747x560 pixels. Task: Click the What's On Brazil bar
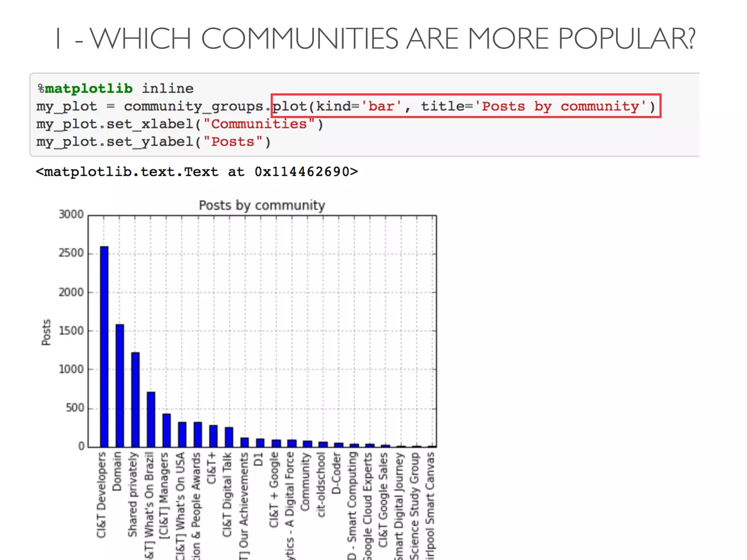coord(151,419)
